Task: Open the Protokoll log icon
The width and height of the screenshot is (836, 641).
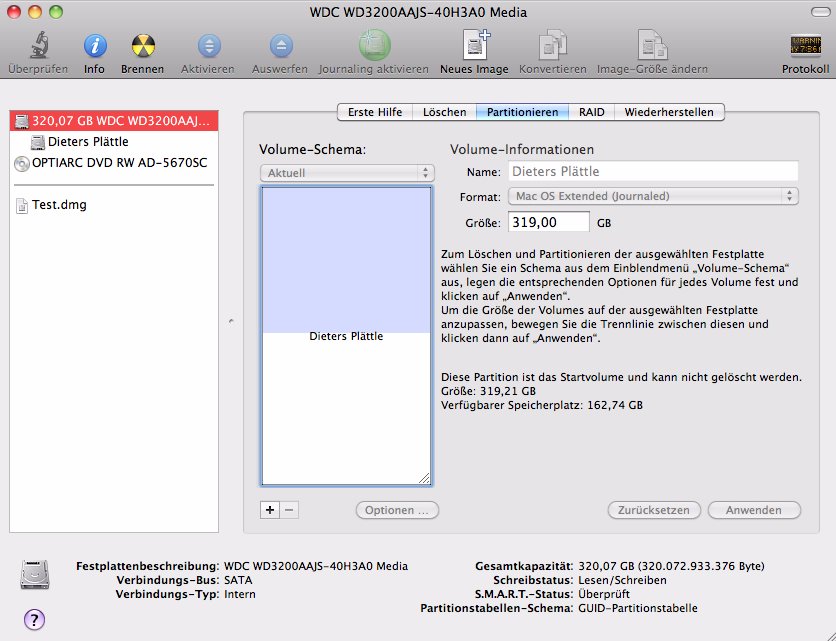Action: point(805,46)
